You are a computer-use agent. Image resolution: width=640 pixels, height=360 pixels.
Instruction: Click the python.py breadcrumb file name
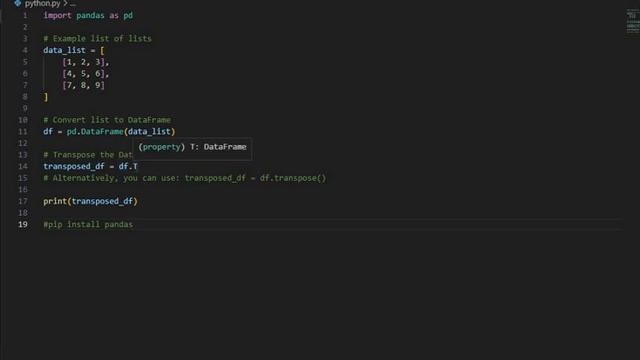pyautogui.click(x=42, y=4)
